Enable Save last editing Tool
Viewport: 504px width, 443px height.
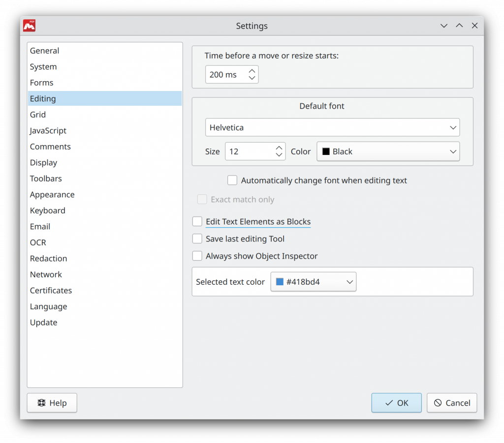pos(197,238)
